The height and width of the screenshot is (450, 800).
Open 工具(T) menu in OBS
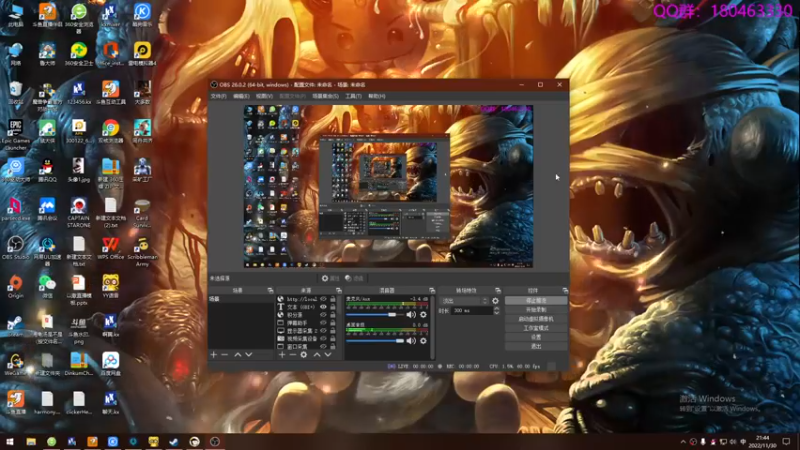point(353,96)
